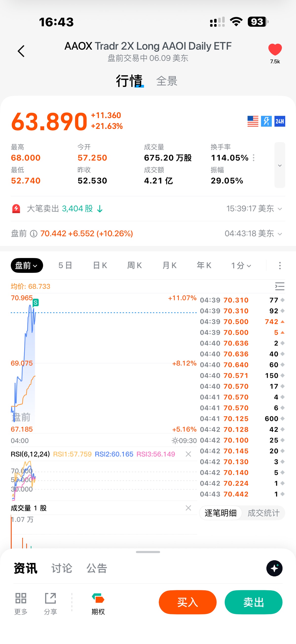Select the 周K chart tab
Viewport: 296px width, 644px height.
(x=135, y=265)
